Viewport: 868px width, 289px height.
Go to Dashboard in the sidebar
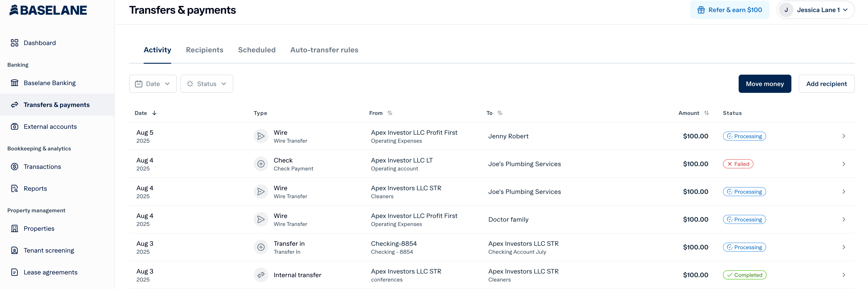(x=57, y=43)
